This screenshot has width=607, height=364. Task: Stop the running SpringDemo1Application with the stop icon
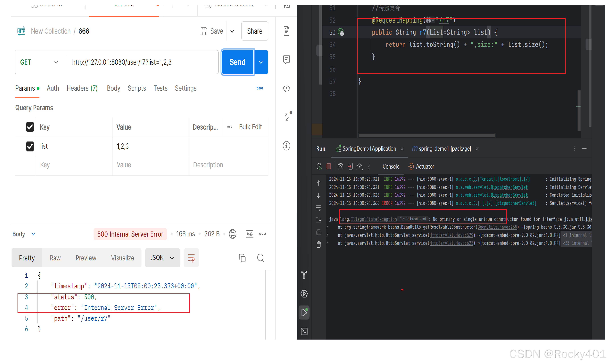(329, 167)
